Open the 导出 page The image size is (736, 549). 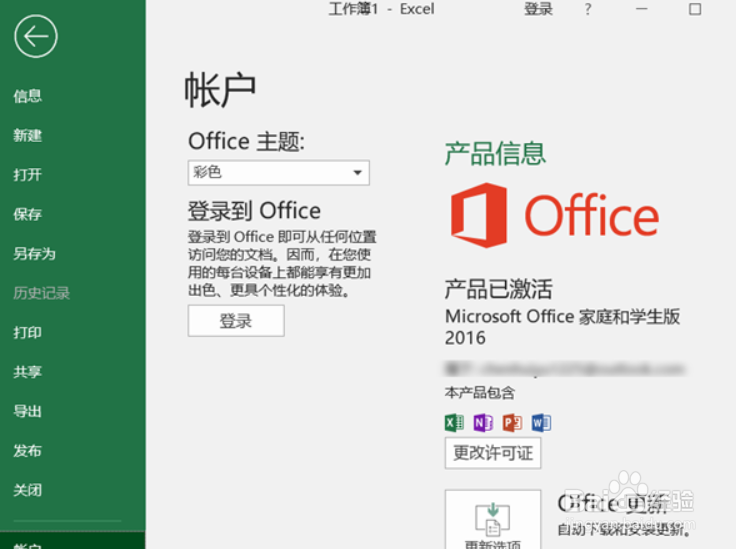point(28,412)
